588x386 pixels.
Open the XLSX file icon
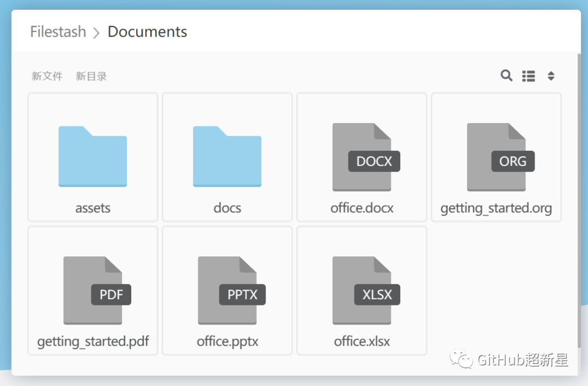coord(366,290)
